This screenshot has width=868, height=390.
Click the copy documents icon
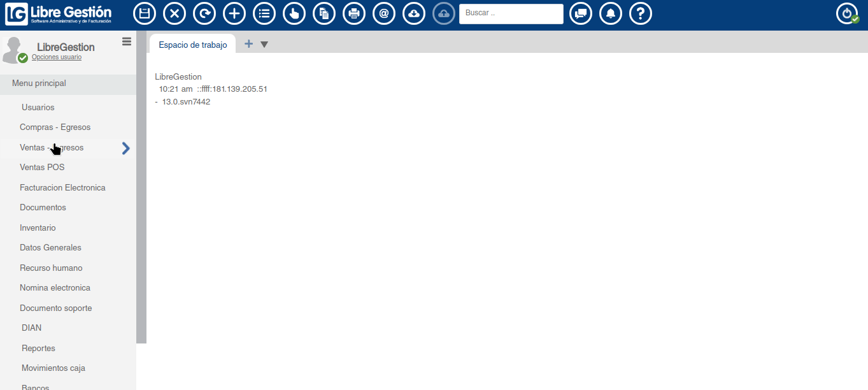pyautogui.click(x=324, y=13)
